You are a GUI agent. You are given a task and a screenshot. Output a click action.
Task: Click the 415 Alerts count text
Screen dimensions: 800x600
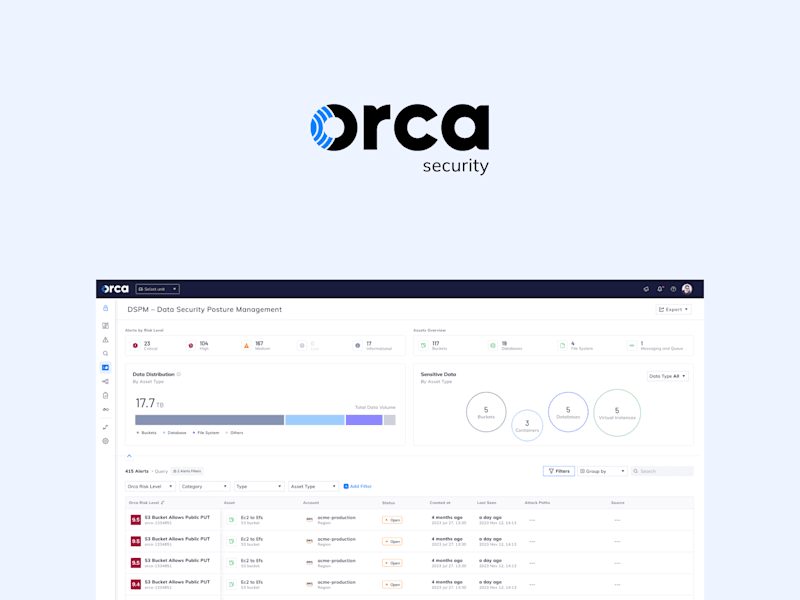137,471
